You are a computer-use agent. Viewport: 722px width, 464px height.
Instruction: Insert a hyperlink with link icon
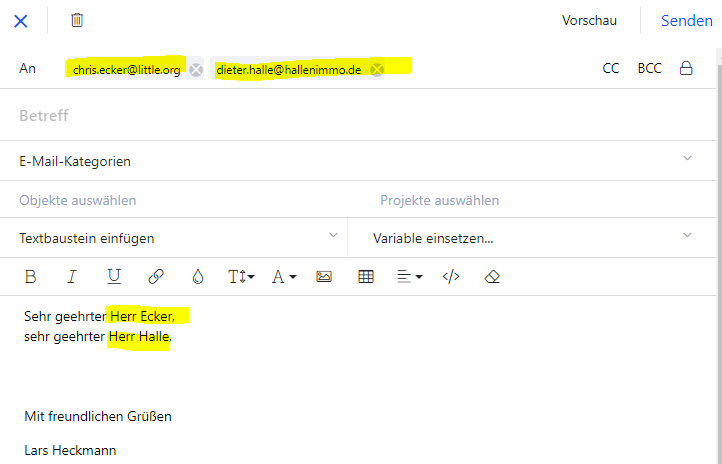tap(156, 277)
